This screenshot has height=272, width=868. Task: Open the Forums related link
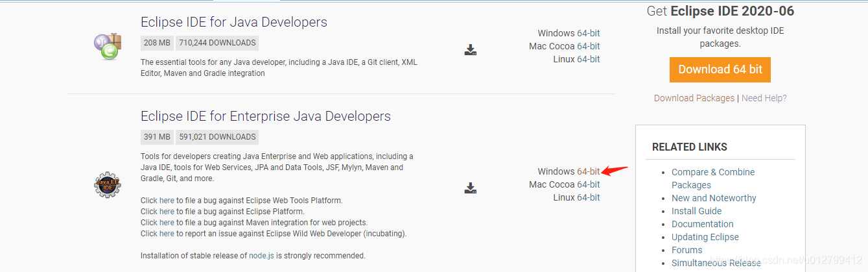point(687,250)
